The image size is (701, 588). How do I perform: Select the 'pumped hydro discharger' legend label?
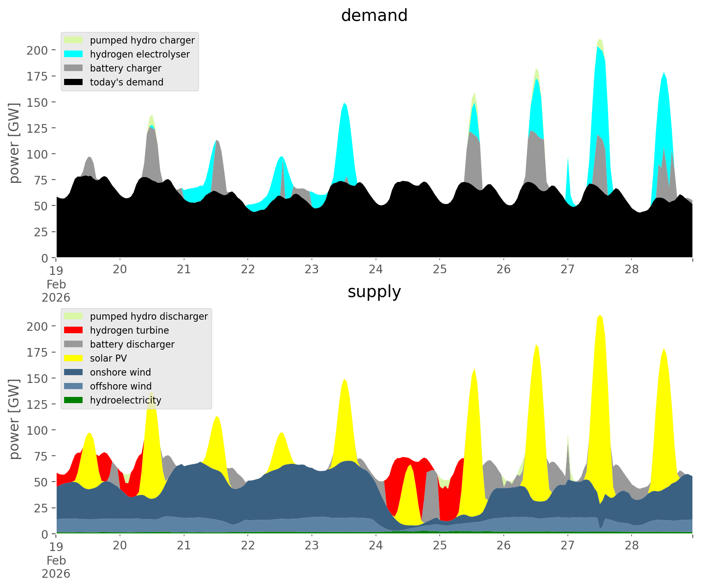tap(149, 316)
